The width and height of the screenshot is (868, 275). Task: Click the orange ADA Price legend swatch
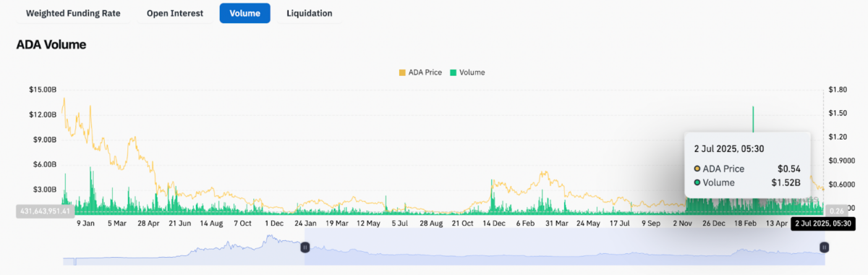[x=402, y=72]
